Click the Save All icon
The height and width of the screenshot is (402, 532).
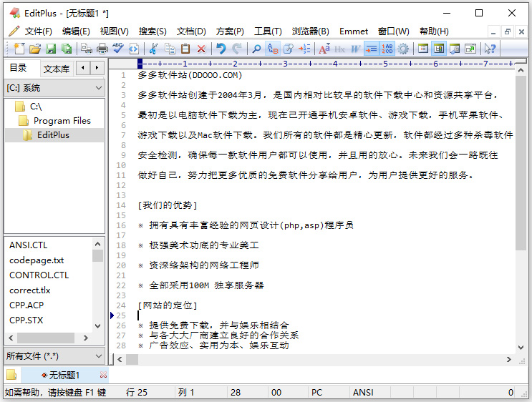[x=67, y=49]
